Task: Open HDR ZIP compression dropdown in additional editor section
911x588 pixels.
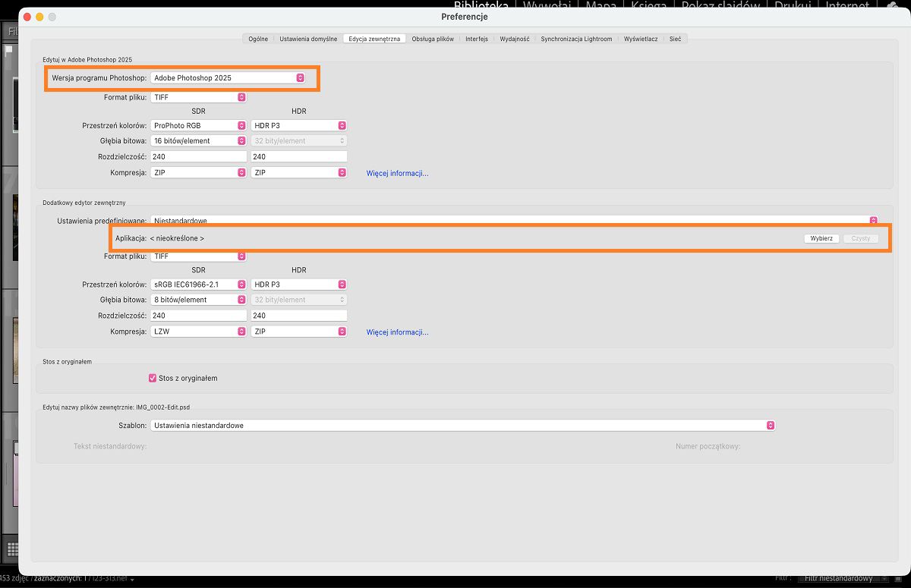Action: (x=299, y=332)
